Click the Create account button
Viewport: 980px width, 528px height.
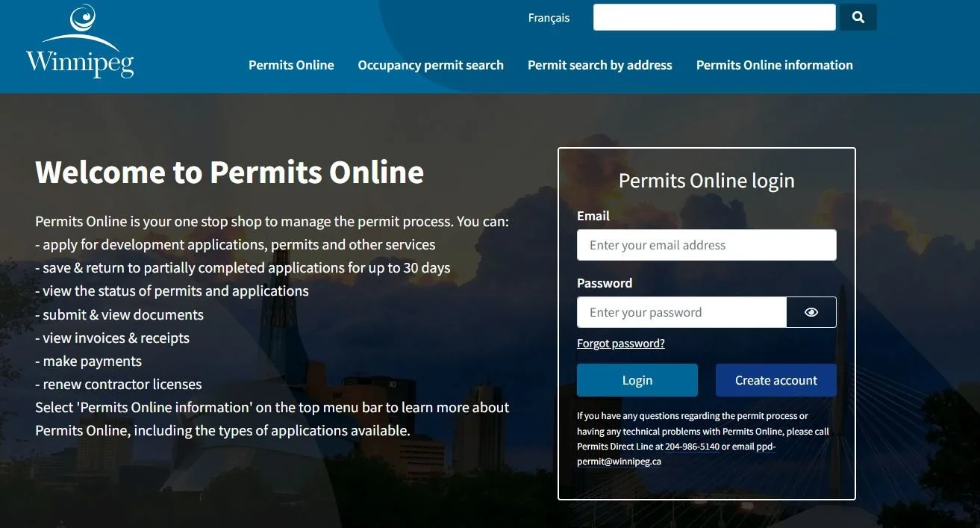click(776, 380)
